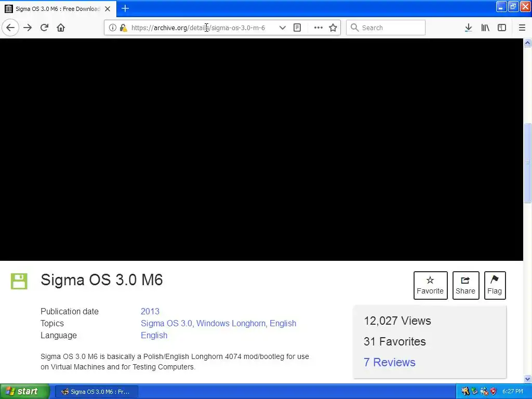Open the Downloads panel
532x399 pixels.
tap(469, 28)
